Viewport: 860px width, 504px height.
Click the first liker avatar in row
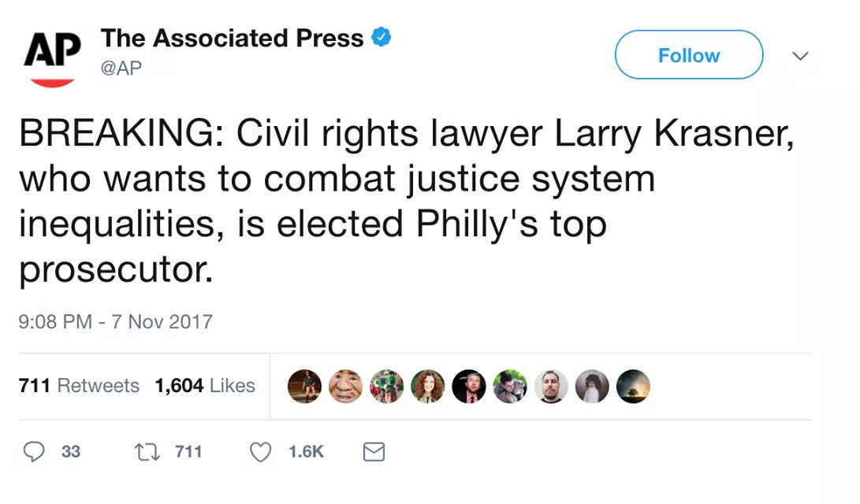pos(305,386)
